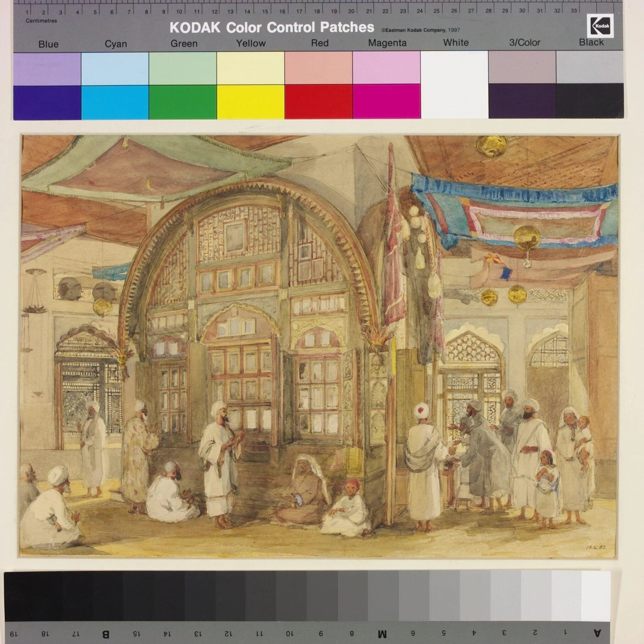Select the pale yellow tint patch
Image resolution: width=644 pixels, height=644 pixels.
click(251, 68)
